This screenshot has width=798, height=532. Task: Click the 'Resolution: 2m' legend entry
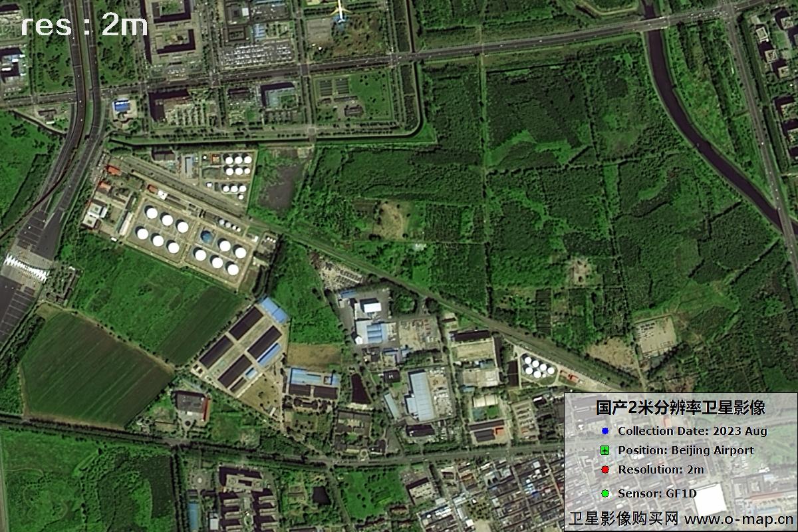tap(660, 469)
